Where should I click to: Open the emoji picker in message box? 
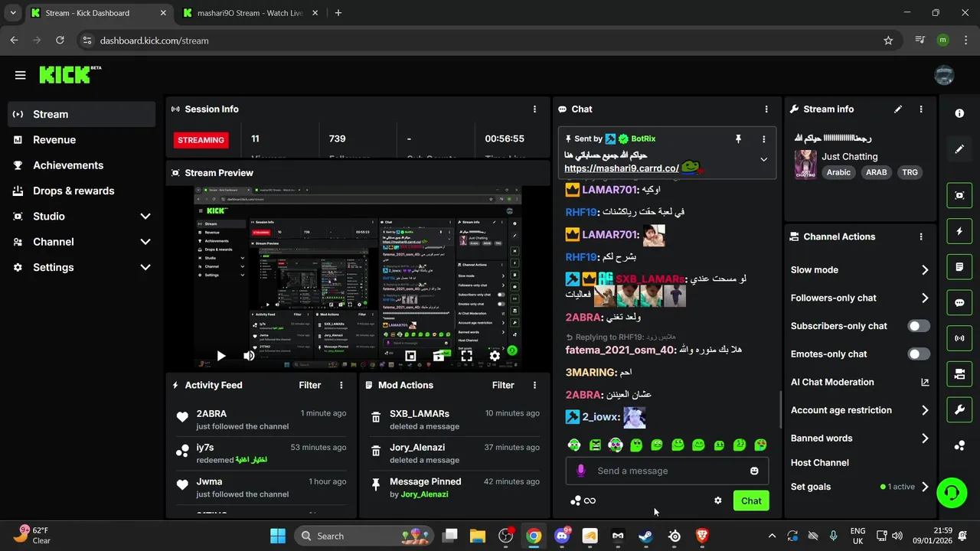point(754,471)
